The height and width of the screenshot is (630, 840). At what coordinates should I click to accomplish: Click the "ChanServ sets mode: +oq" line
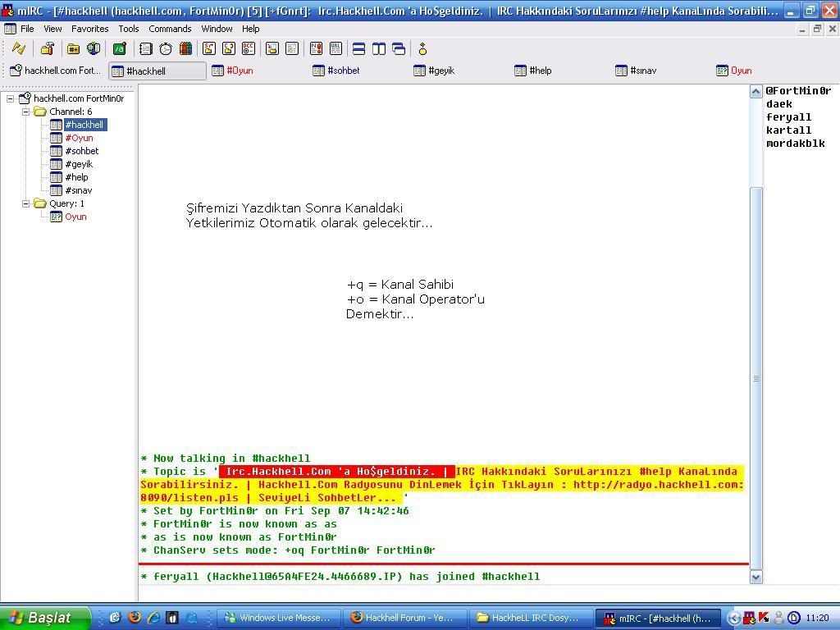click(288, 550)
